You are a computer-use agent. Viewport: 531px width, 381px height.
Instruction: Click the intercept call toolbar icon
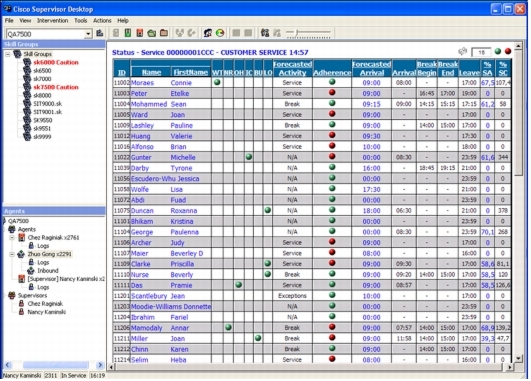[192, 33]
